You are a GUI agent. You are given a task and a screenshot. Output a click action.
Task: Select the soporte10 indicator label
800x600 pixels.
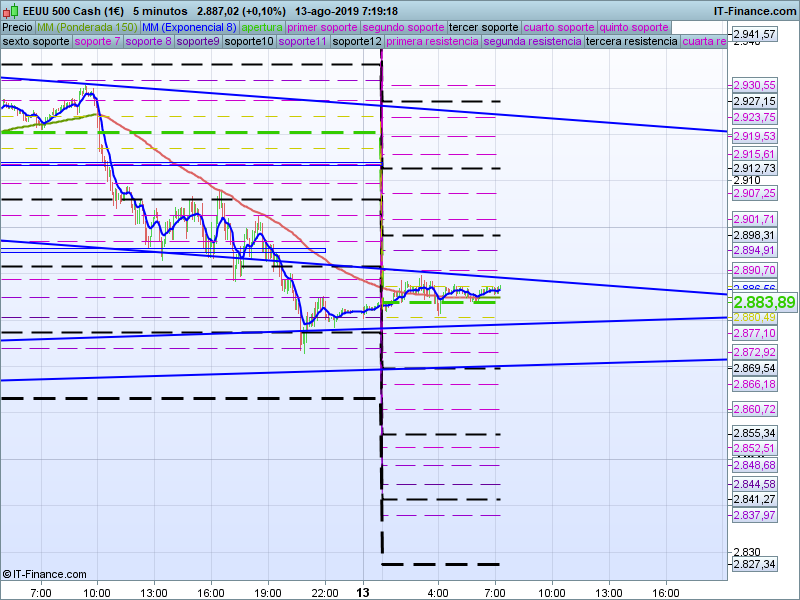coord(249,42)
